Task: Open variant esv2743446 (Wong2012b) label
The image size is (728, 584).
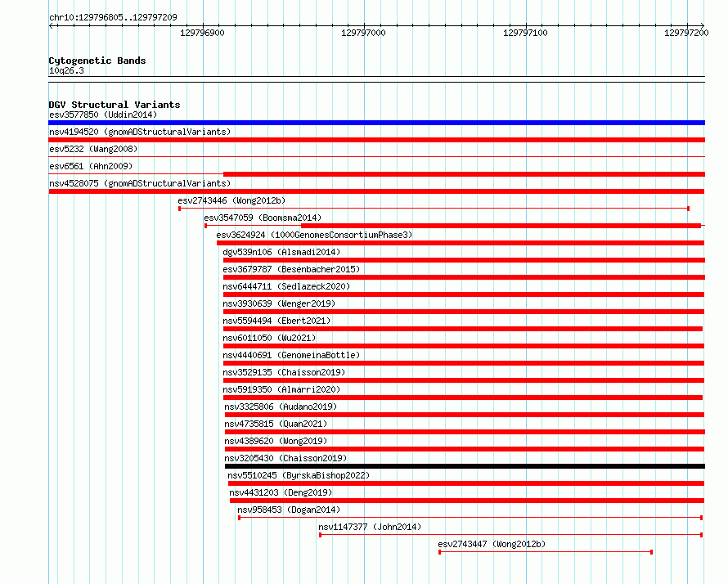Action: (x=231, y=200)
